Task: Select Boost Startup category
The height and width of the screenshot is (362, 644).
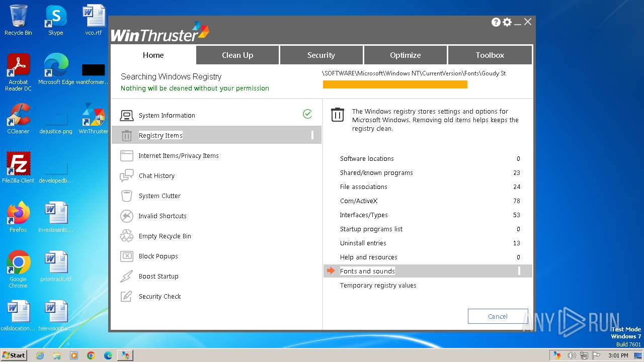Action: [216, 277]
